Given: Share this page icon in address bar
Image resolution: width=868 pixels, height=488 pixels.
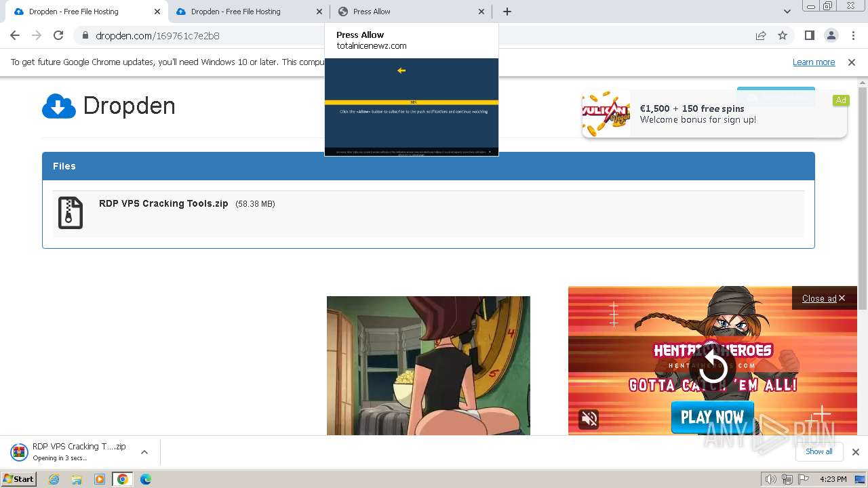Looking at the screenshot, I should [761, 36].
